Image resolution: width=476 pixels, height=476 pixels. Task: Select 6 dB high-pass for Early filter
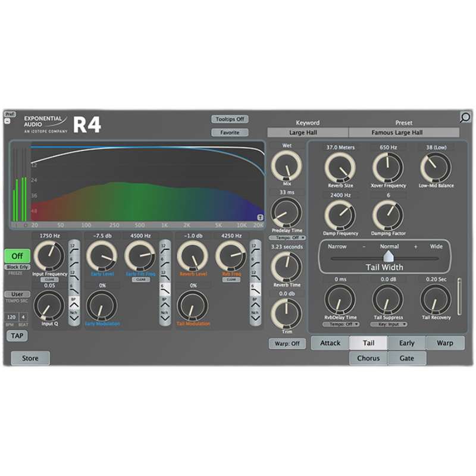coord(165,261)
